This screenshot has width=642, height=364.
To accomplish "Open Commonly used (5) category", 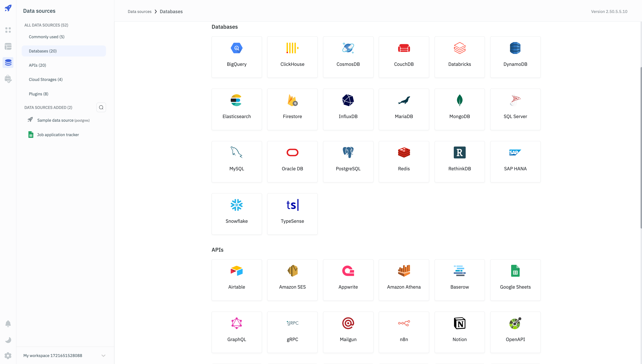I will click(x=64, y=37).
